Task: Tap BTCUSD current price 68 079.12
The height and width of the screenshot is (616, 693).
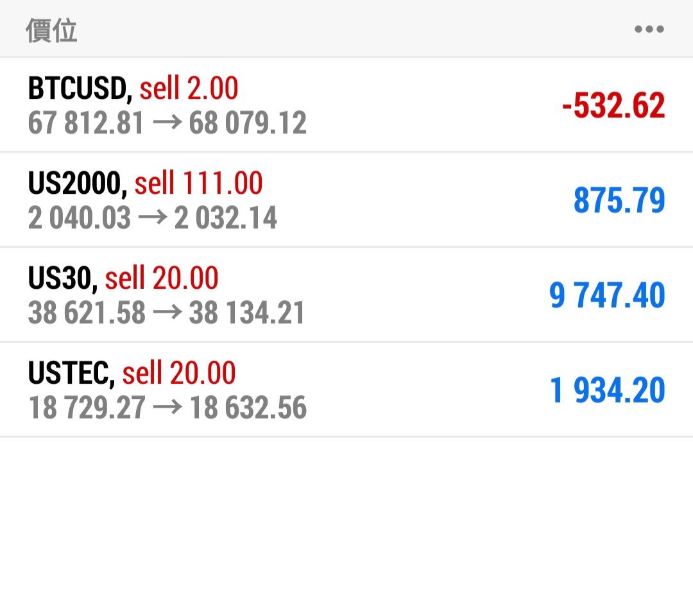Action: [248, 123]
